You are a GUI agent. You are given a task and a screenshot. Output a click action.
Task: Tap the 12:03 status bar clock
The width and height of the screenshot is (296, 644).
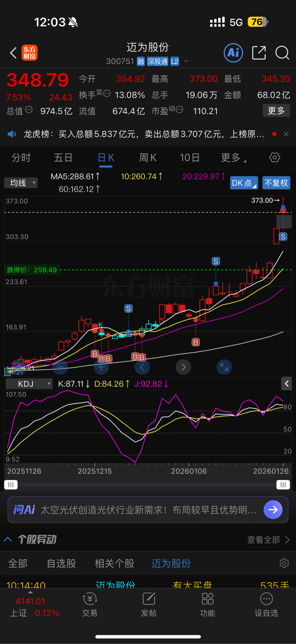click(x=50, y=22)
